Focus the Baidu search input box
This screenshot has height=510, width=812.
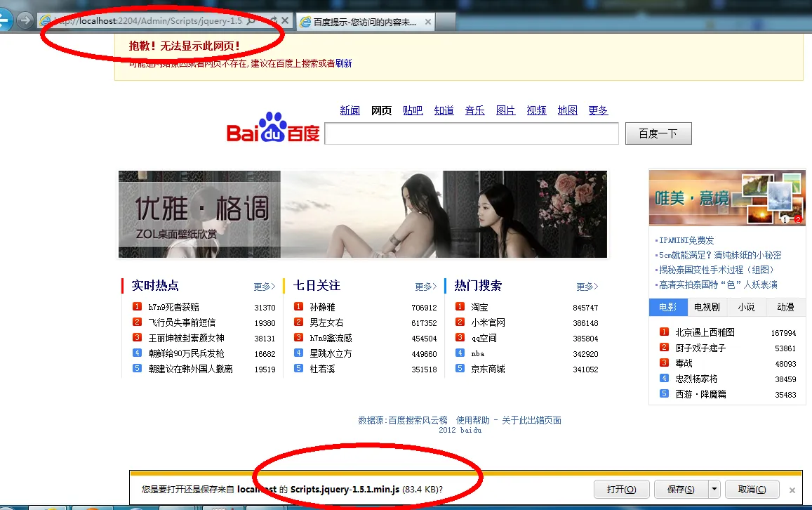(x=471, y=133)
